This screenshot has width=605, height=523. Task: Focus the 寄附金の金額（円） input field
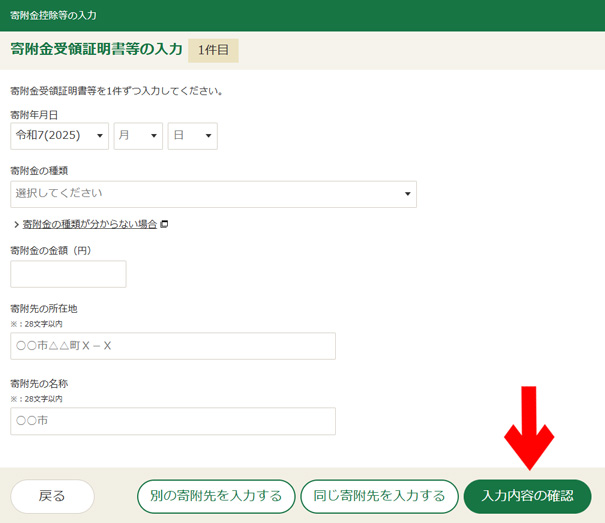pyautogui.click(x=68, y=274)
